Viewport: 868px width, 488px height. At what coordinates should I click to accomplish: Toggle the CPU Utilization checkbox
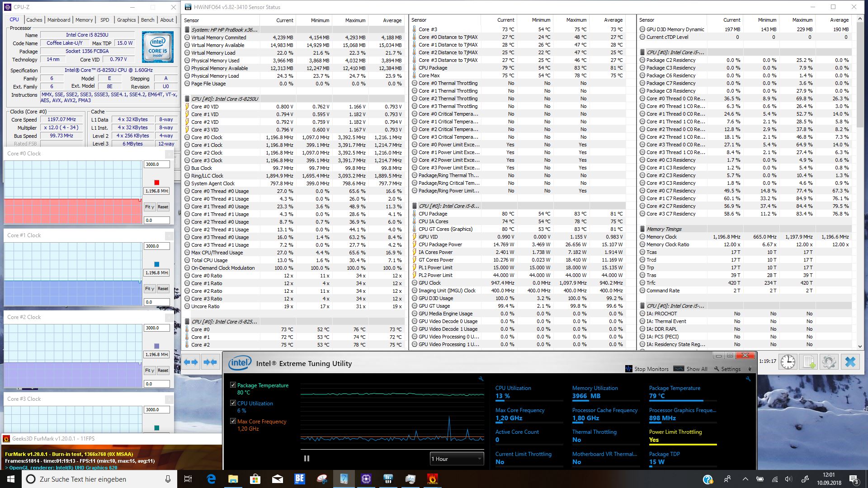pos(233,403)
